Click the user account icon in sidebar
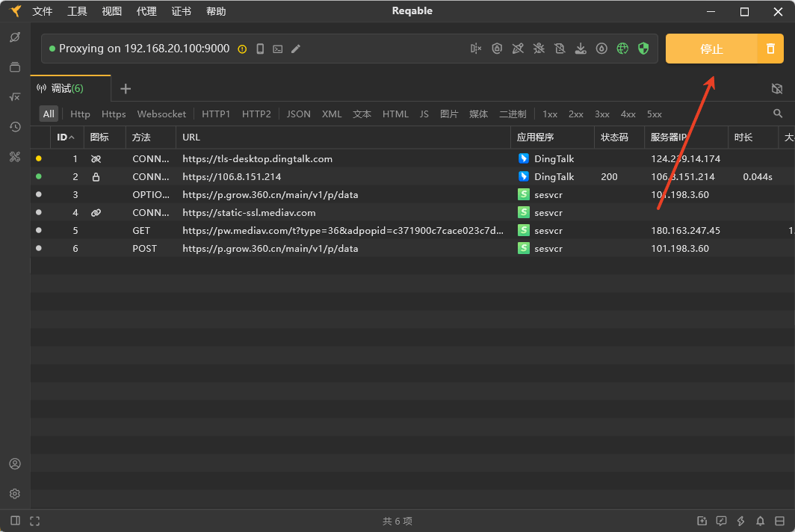The image size is (795, 532). 15,464
